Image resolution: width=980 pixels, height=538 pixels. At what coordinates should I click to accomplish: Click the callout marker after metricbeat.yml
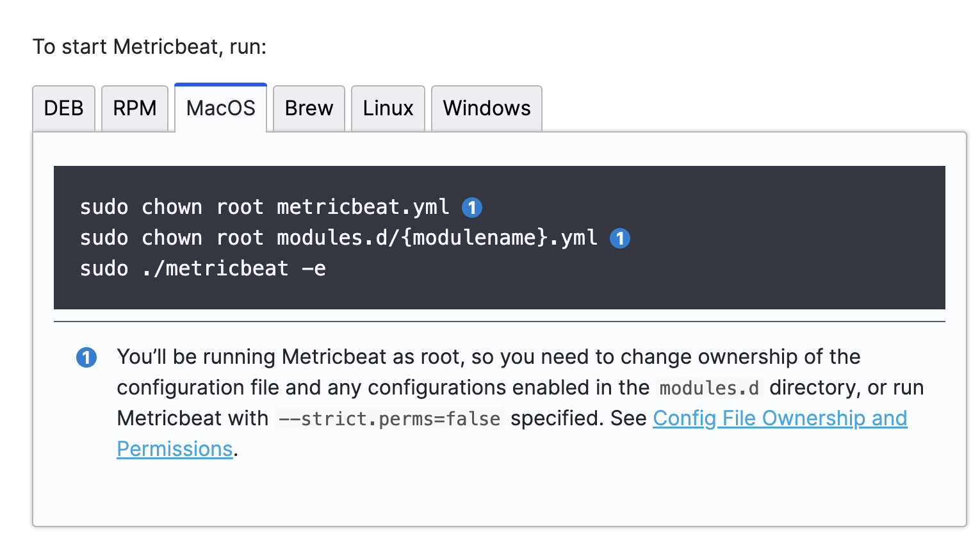click(472, 208)
